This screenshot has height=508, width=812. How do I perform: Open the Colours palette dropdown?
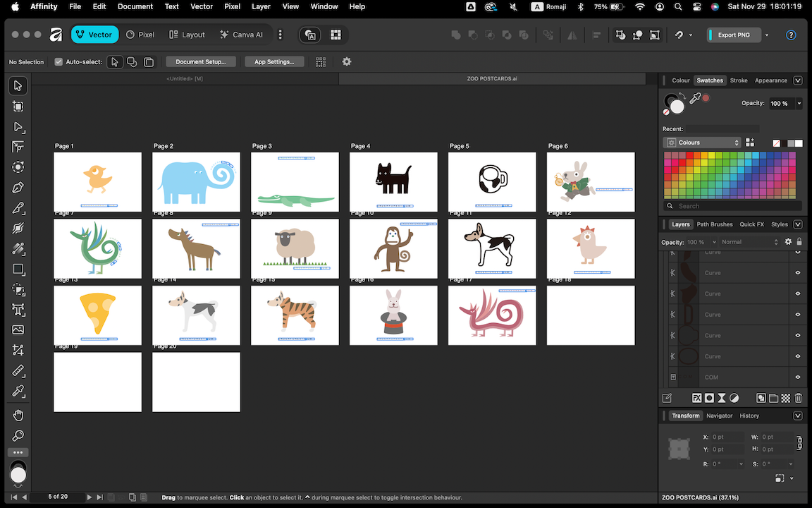(702, 143)
